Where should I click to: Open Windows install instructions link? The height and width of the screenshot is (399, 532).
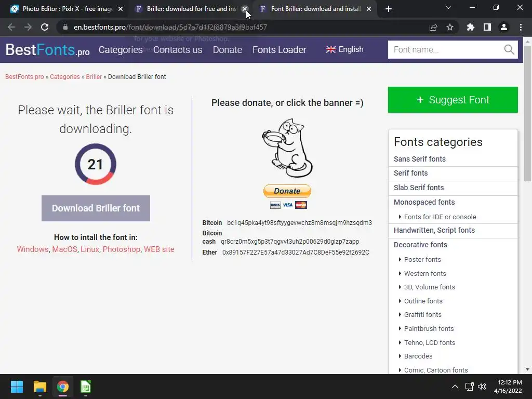point(33,249)
